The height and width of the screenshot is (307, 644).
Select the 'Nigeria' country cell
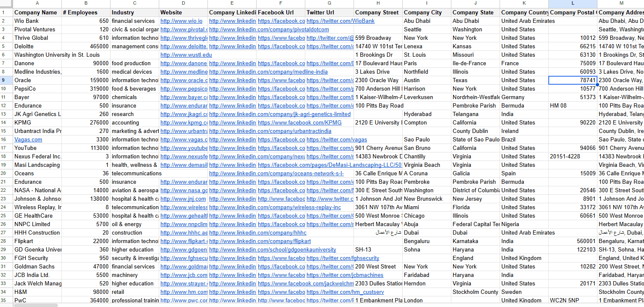pyautogui.click(x=524, y=224)
